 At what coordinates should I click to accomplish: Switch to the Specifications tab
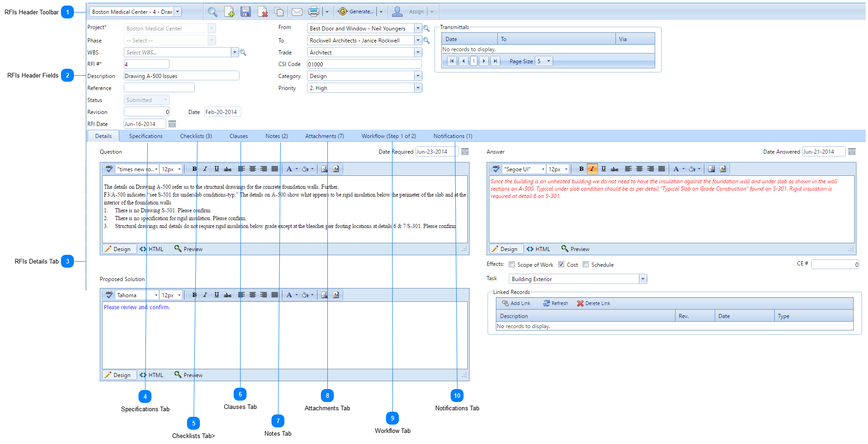coord(146,136)
